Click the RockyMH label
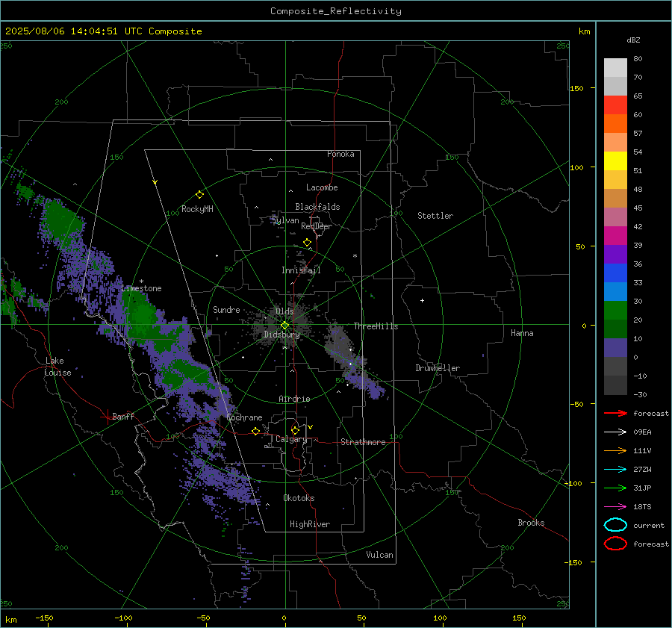The height and width of the screenshot is (628, 672). tap(197, 209)
